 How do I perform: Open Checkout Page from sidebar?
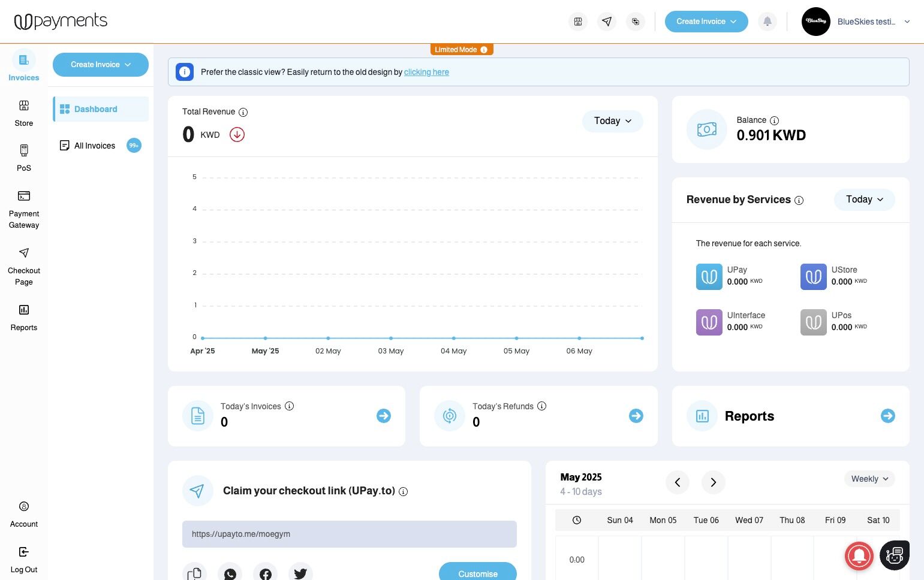(24, 266)
